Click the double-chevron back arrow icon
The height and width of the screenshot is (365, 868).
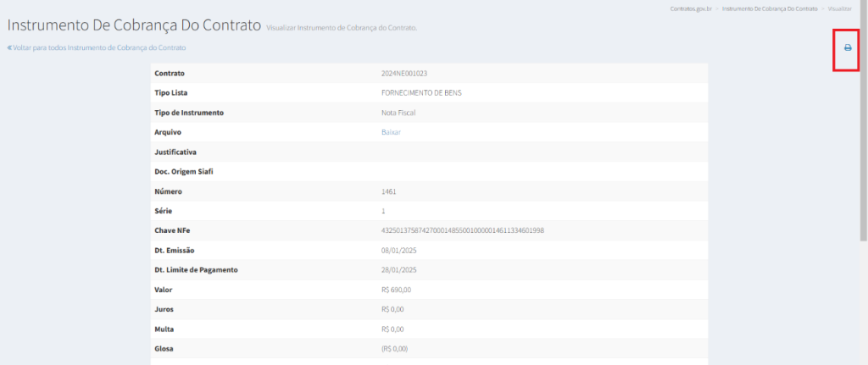(9, 47)
